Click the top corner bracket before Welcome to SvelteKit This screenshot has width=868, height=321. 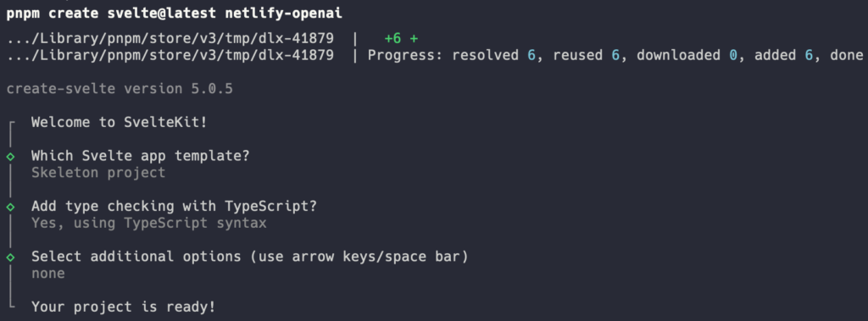pos(10,127)
